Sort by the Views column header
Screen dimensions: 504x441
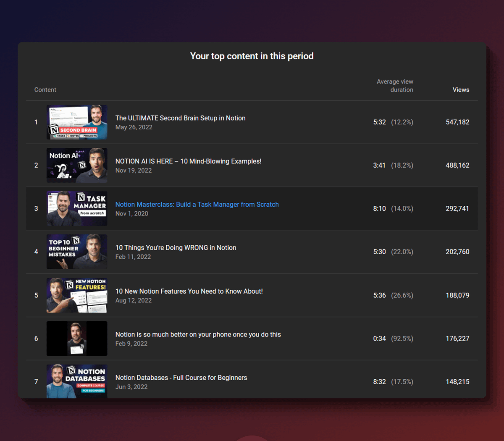click(461, 90)
